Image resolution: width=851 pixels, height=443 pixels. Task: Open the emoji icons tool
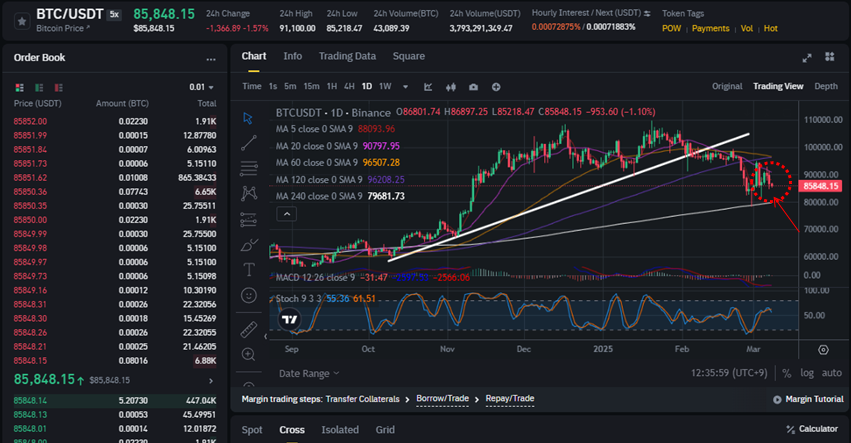249,295
